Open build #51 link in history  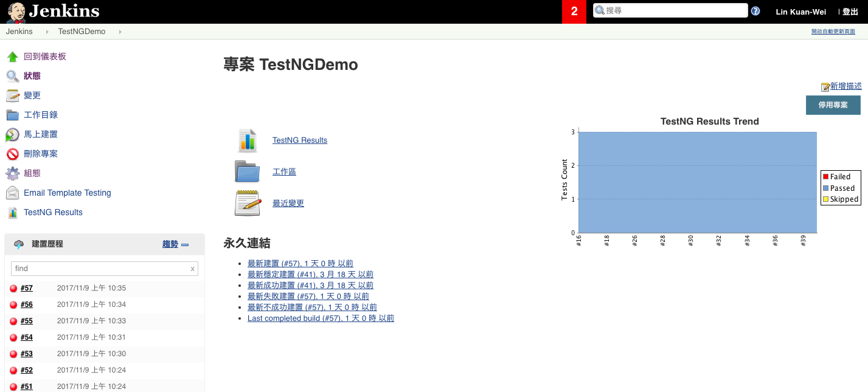coord(27,387)
